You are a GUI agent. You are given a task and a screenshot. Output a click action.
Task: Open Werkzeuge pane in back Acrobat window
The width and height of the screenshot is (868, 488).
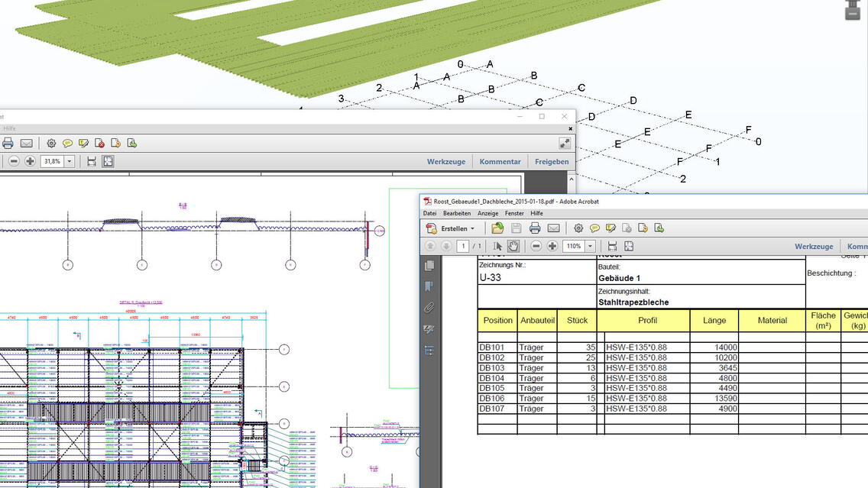pos(446,162)
